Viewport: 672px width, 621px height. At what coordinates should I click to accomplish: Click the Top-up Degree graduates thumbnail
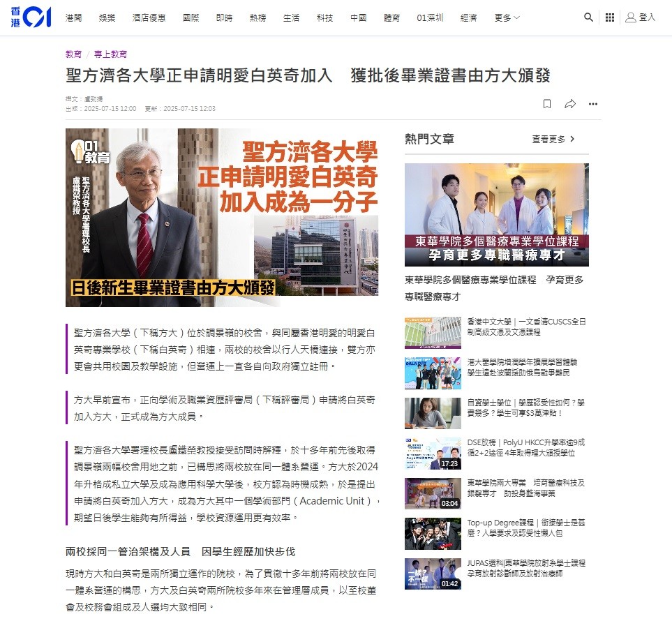[x=433, y=534]
